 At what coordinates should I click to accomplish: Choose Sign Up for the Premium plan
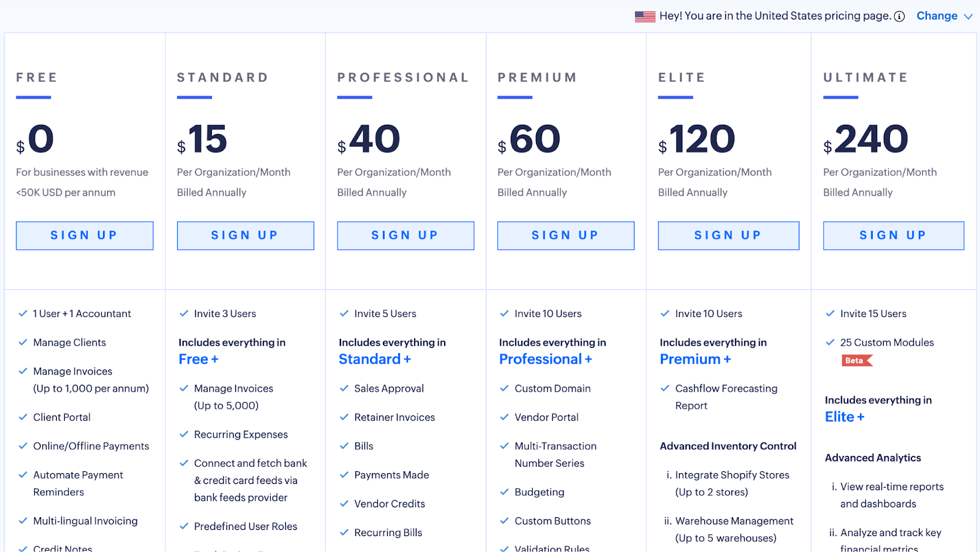[x=565, y=236]
